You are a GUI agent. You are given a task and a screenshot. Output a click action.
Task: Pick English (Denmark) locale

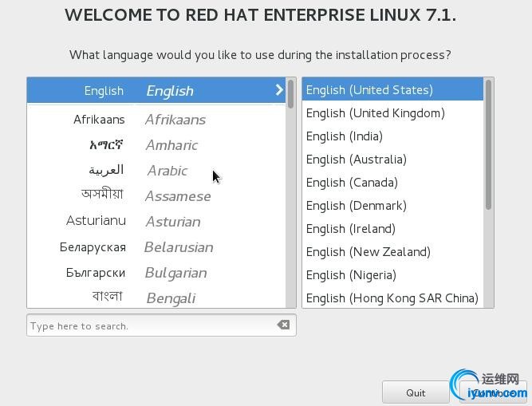coord(392,206)
